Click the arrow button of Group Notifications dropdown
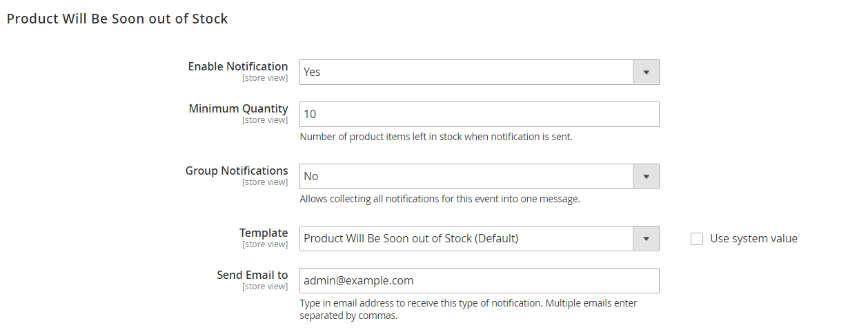Image resolution: width=868 pixels, height=330 pixels. point(647,176)
